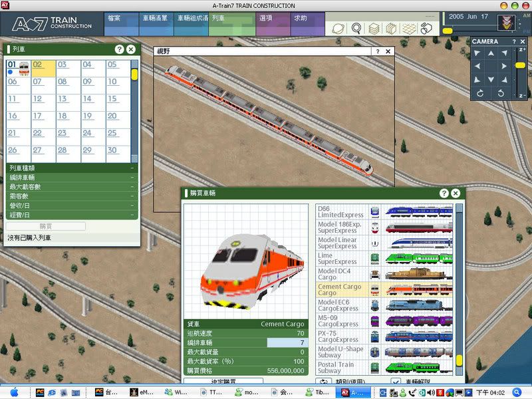Viewport: 532px width, 399px height.
Task: Click the planet globe toolbar icon
Action: (338, 29)
